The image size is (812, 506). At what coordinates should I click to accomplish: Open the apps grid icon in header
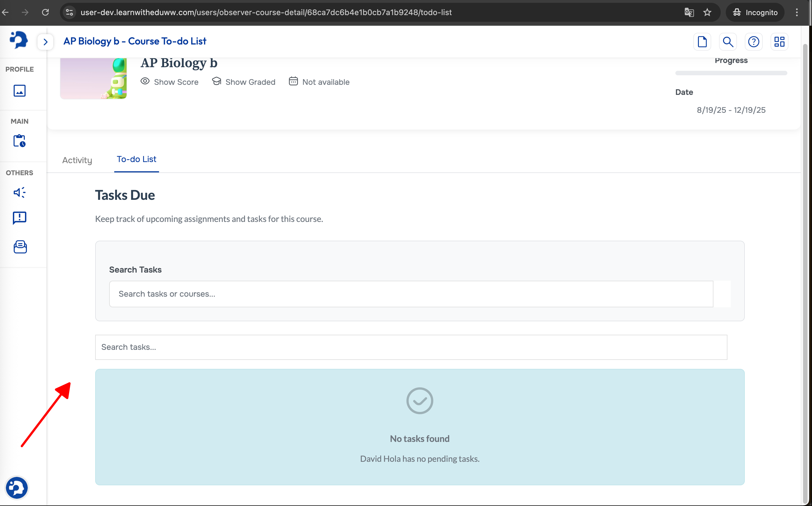coord(779,42)
